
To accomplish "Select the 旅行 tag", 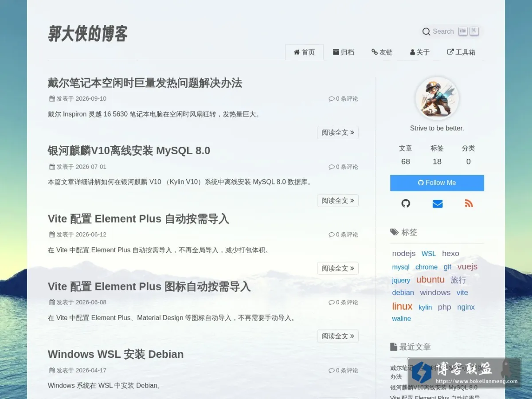I will pyautogui.click(x=458, y=280).
